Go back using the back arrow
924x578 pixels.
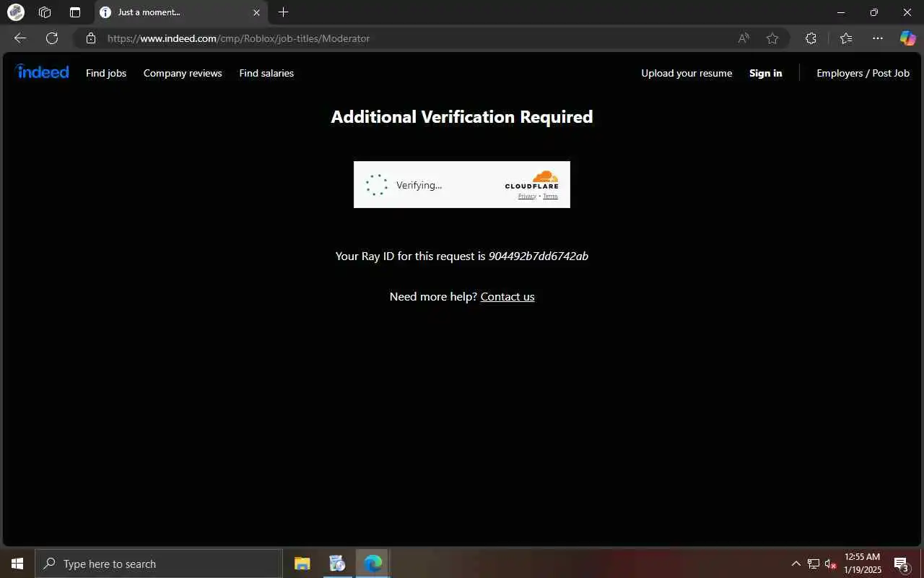point(20,38)
